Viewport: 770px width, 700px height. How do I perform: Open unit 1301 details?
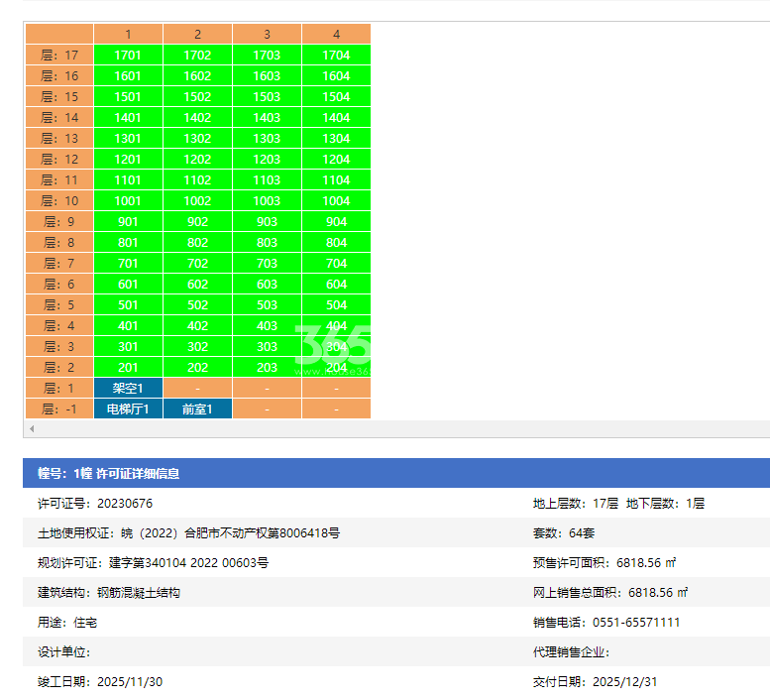[x=128, y=138]
